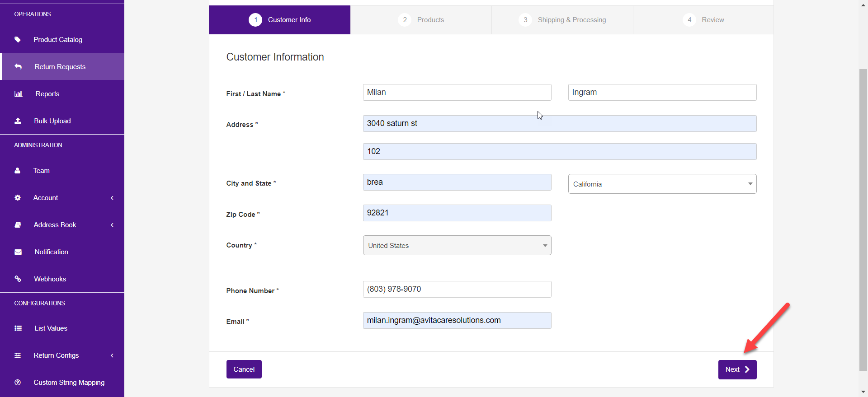The image size is (868, 397).
Task: Click the Zip Code field 92821
Action: [x=457, y=213]
